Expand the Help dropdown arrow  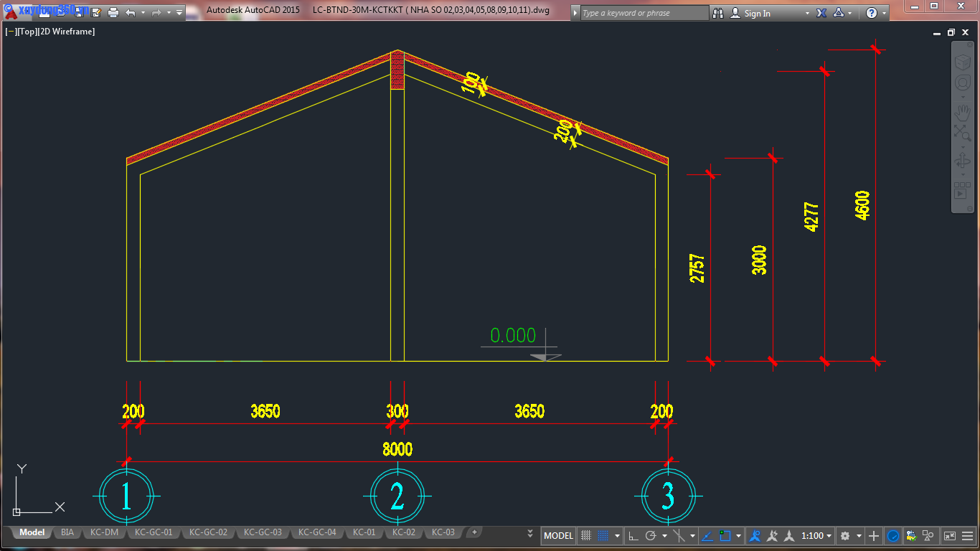(884, 13)
